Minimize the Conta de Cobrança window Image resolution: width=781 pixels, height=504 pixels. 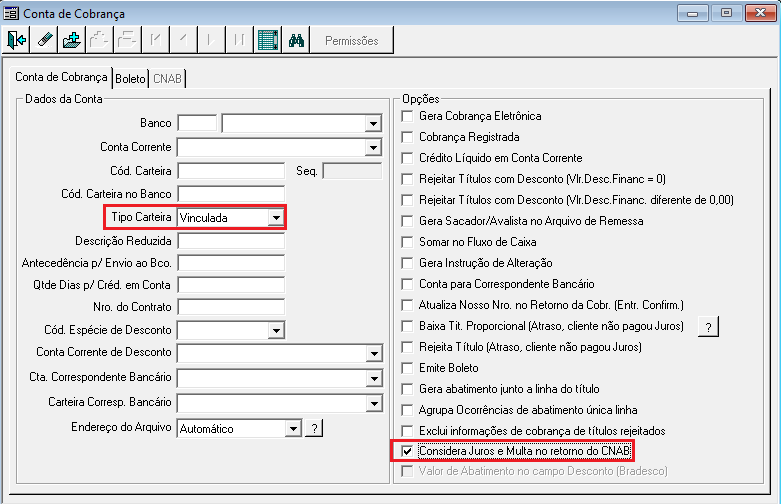point(693,13)
